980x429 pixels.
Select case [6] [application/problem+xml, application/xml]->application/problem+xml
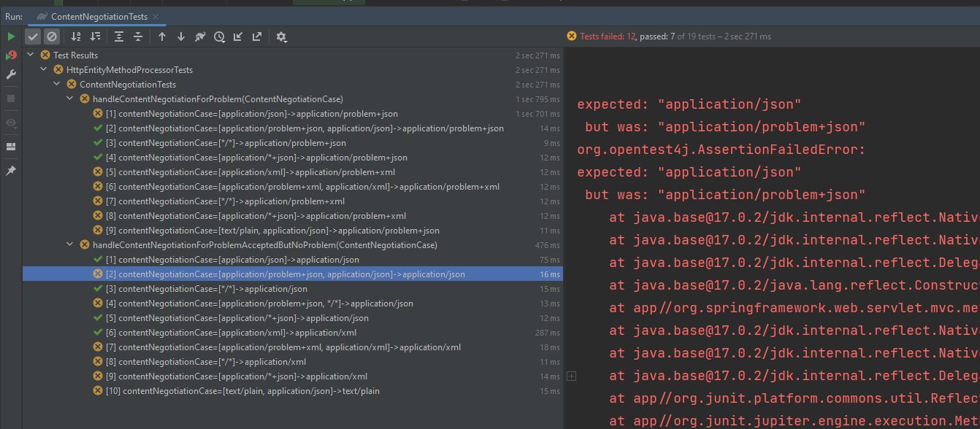293,187
